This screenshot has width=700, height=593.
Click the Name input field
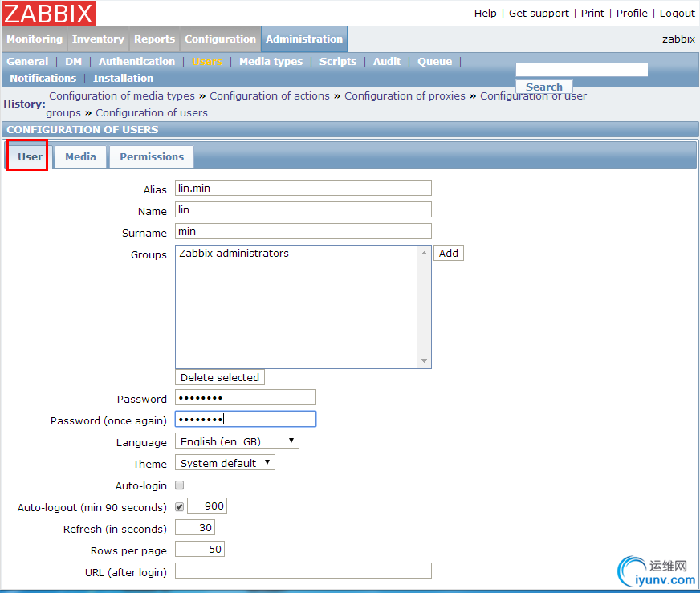coord(303,209)
